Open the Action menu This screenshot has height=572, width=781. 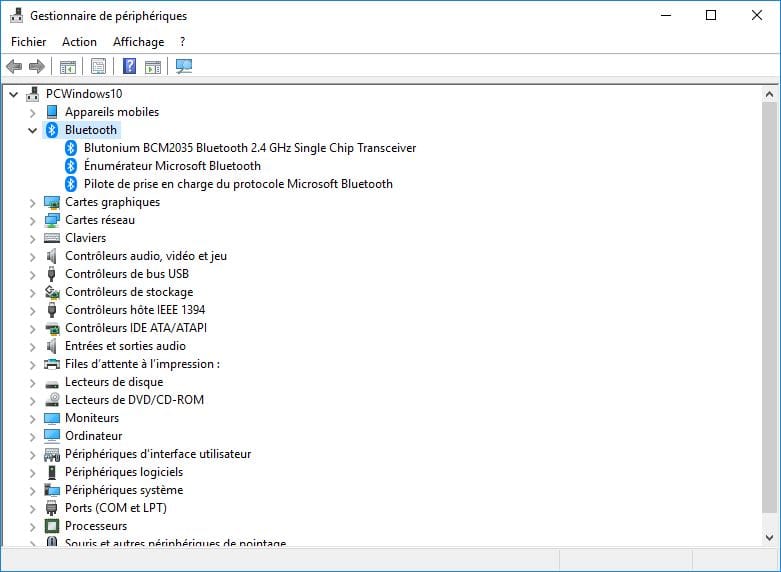coord(79,42)
